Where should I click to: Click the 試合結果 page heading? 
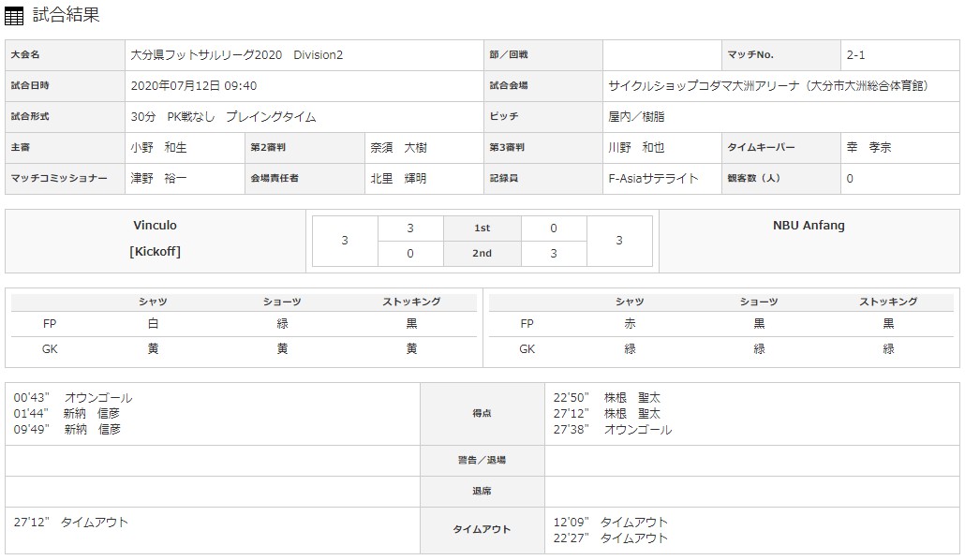[66, 15]
